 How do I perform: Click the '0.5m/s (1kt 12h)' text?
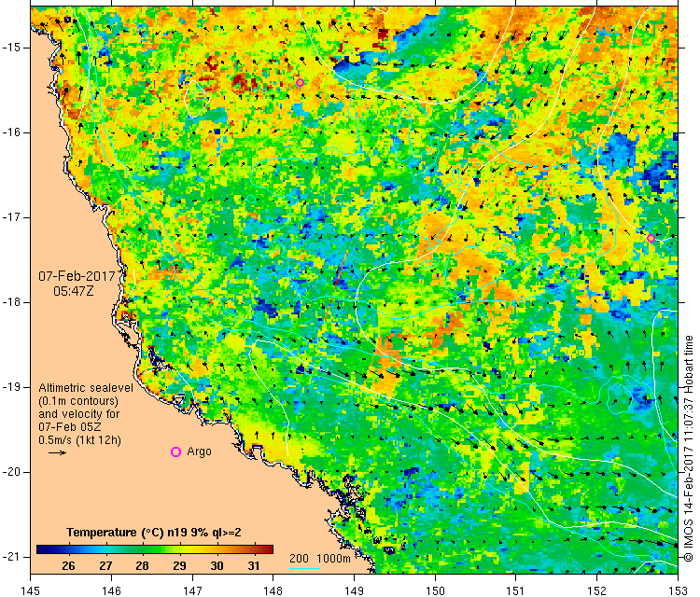click(80, 440)
